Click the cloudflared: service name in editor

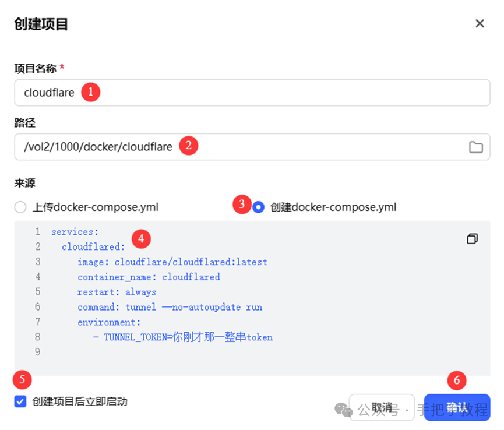93,247
